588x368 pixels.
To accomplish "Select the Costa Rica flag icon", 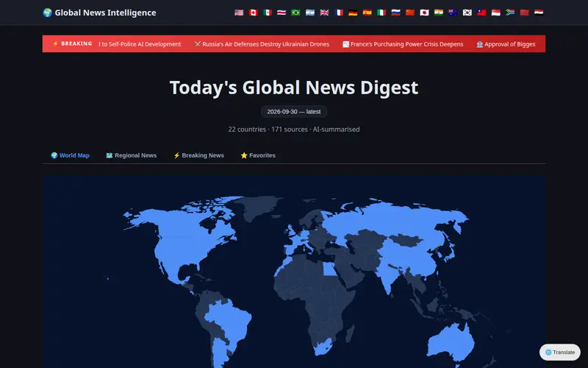I will [282, 13].
